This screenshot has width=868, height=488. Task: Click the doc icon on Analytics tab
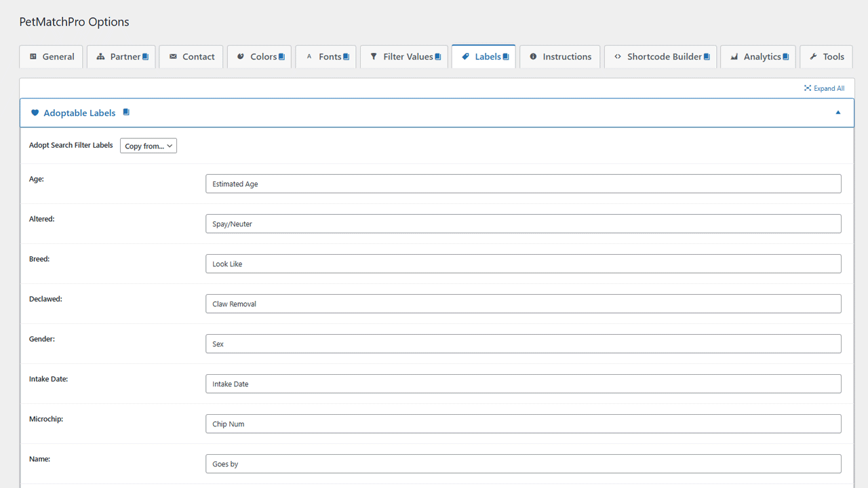tap(785, 57)
